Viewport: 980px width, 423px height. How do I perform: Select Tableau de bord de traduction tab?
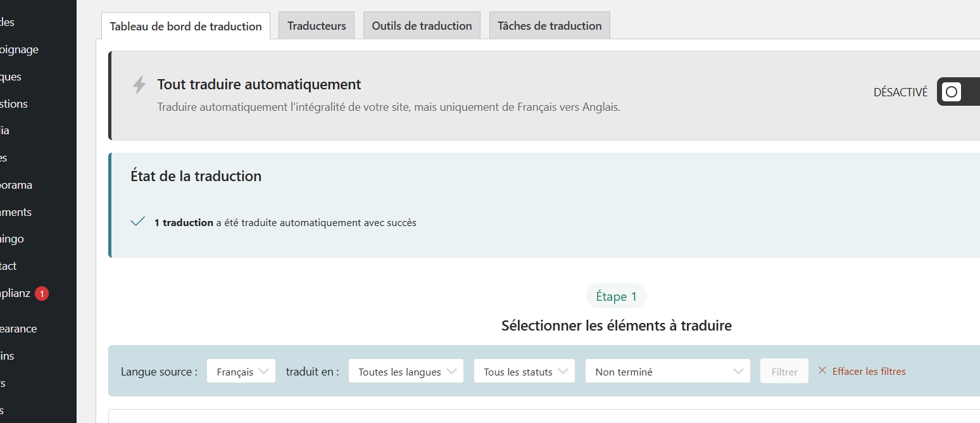click(185, 26)
